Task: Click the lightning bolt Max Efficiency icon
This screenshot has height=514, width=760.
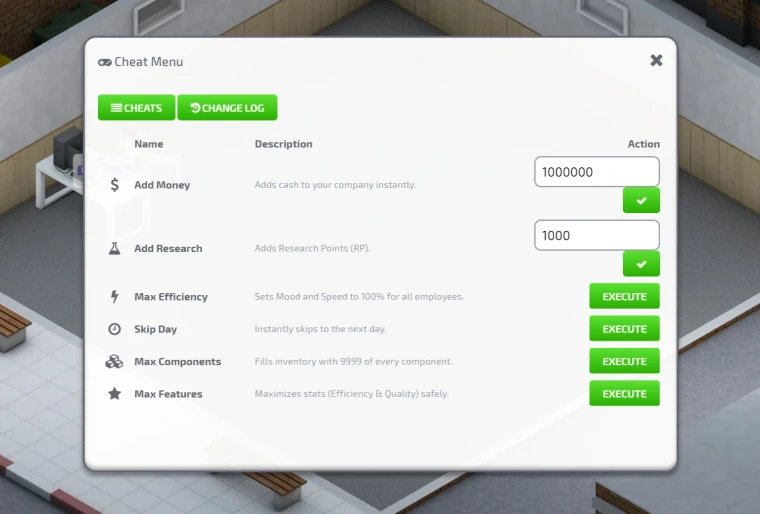Action: (114, 297)
